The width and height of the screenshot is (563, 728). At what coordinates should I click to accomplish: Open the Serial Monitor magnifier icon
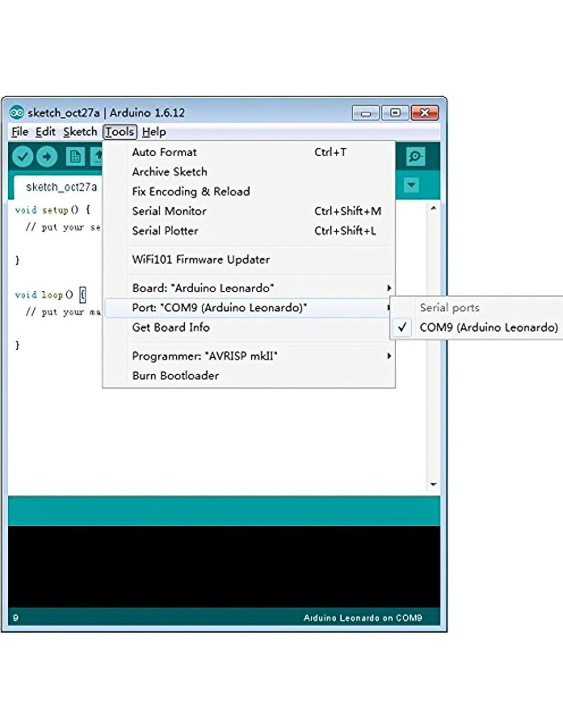[x=415, y=157]
